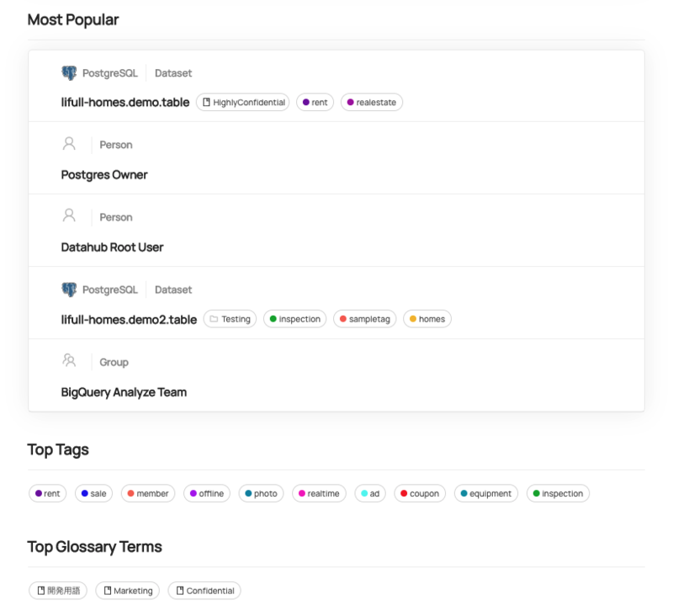Viewport: 673px width, 616px height.
Task: Click the document icon on the Marketing glossary term
Action: (107, 591)
